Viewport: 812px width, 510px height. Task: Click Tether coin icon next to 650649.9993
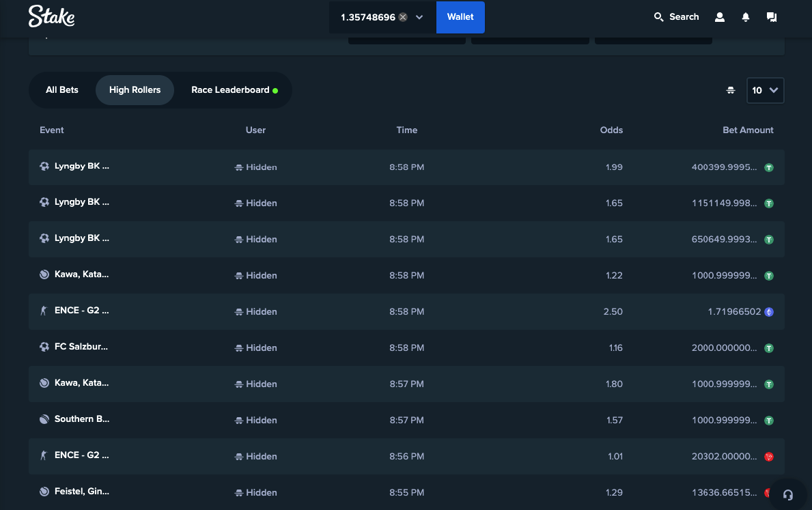coord(769,240)
